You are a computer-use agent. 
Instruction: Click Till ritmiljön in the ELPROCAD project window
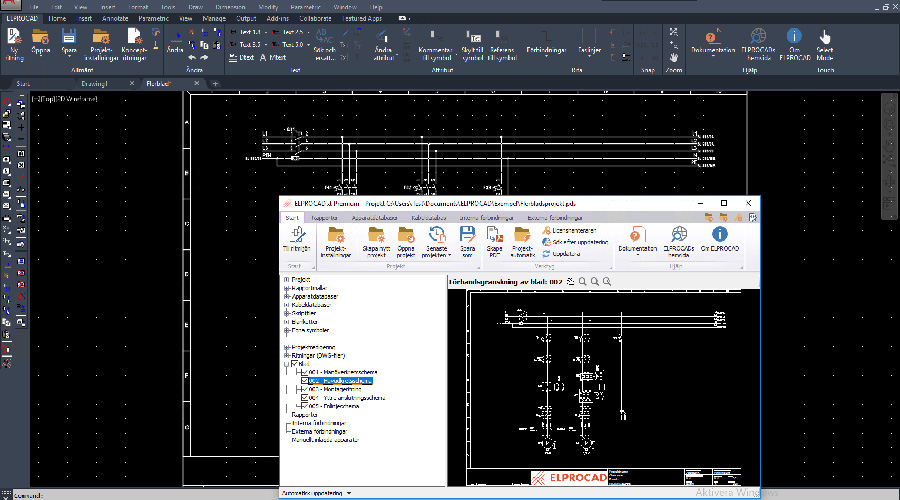297,239
